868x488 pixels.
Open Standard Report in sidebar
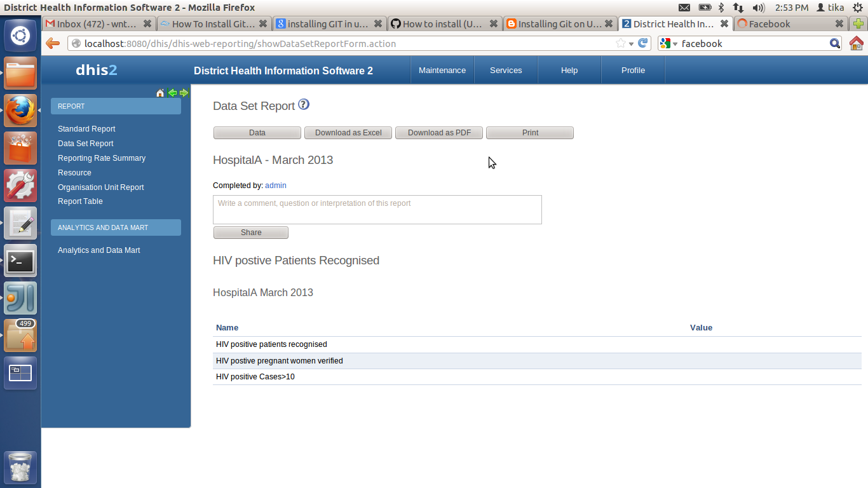pyautogui.click(x=86, y=129)
